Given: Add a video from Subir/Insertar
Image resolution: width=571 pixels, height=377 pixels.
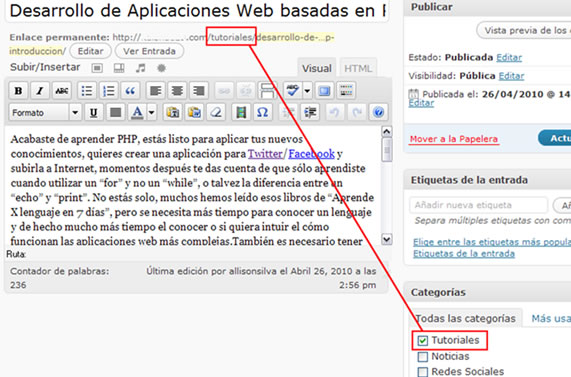Looking at the screenshot, I should coord(119,68).
